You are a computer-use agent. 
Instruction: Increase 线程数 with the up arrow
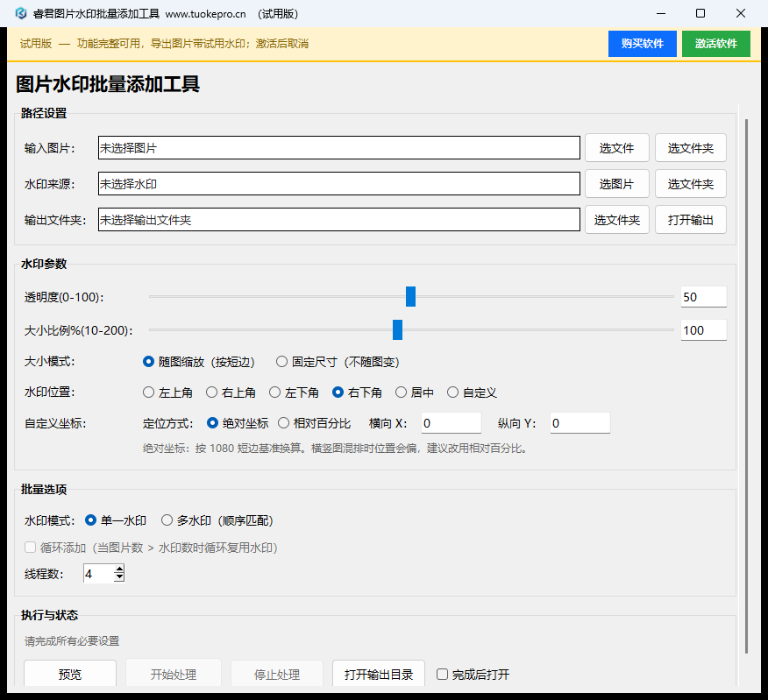tap(119, 569)
